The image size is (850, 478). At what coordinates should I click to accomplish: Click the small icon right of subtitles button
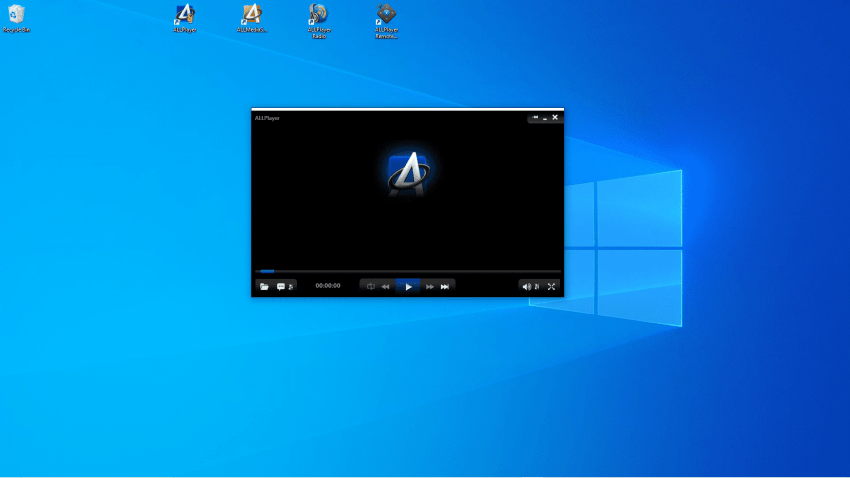tap(291, 287)
